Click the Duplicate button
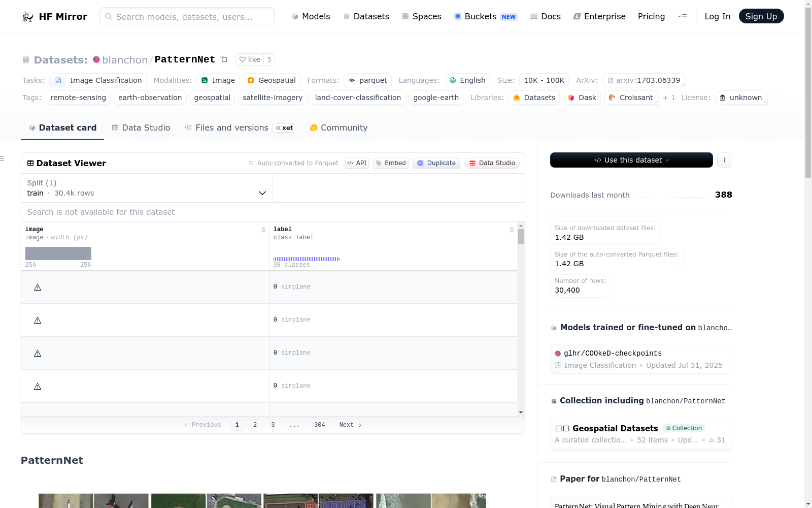This screenshot has height=508, width=812. click(436, 163)
